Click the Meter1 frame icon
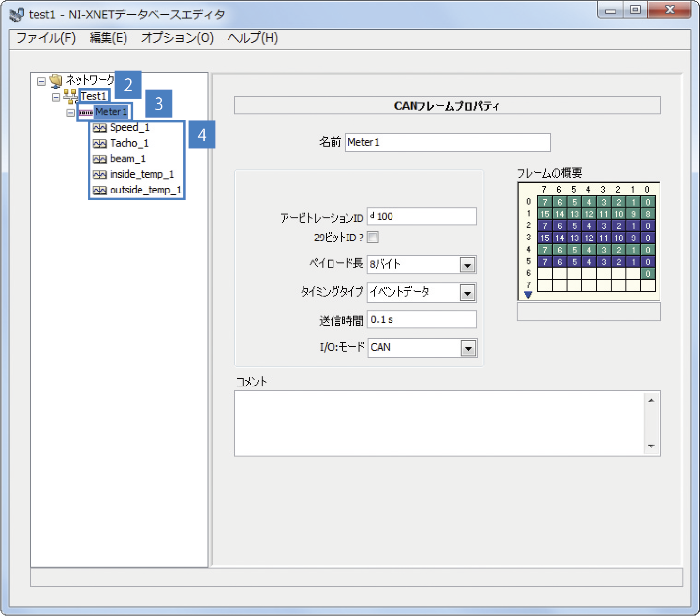This screenshot has height=616, width=700. (85, 112)
